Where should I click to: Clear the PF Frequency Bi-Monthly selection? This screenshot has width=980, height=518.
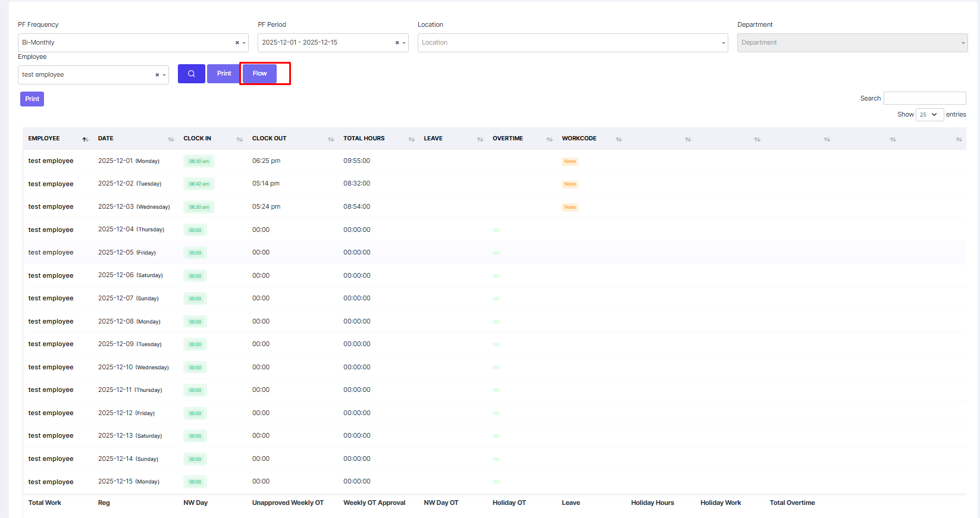click(237, 43)
